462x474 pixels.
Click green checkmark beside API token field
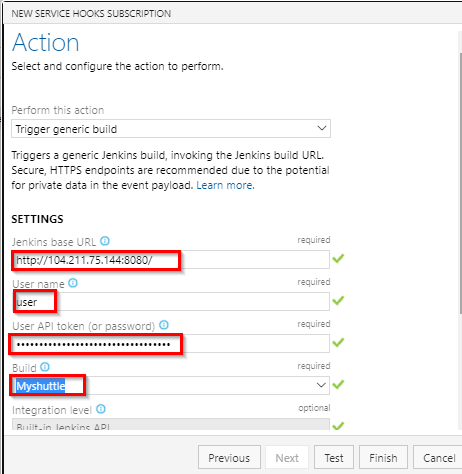point(338,343)
